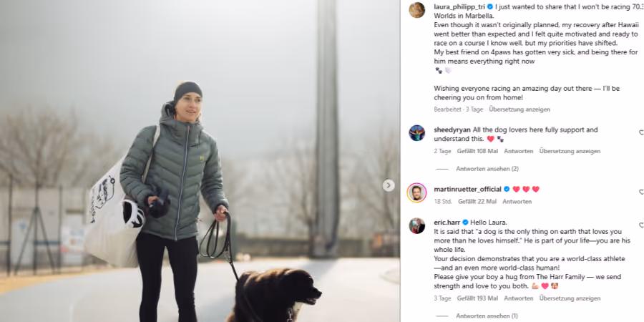Like martinruetter_official's comment with heart icon

pos(642,192)
